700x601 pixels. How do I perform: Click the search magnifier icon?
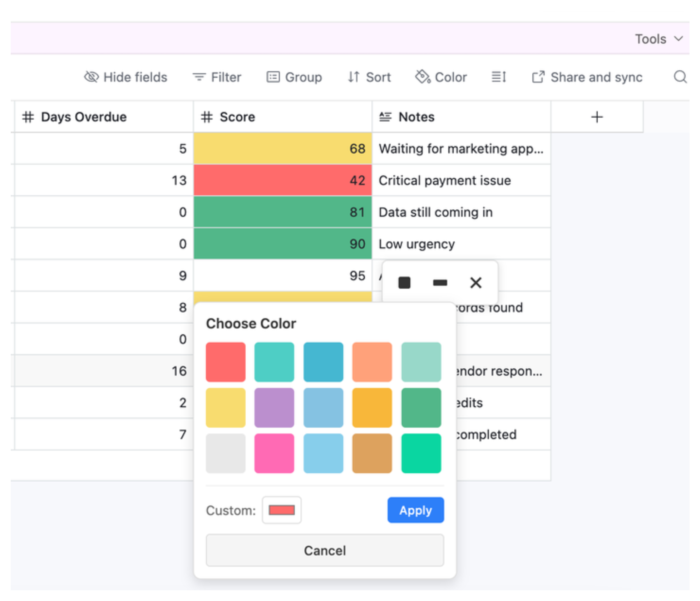click(x=681, y=77)
